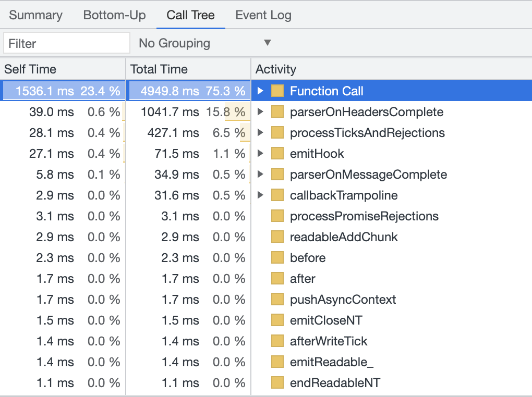Expand the Function Call row
The image size is (532, 397).
coord(261,91)
